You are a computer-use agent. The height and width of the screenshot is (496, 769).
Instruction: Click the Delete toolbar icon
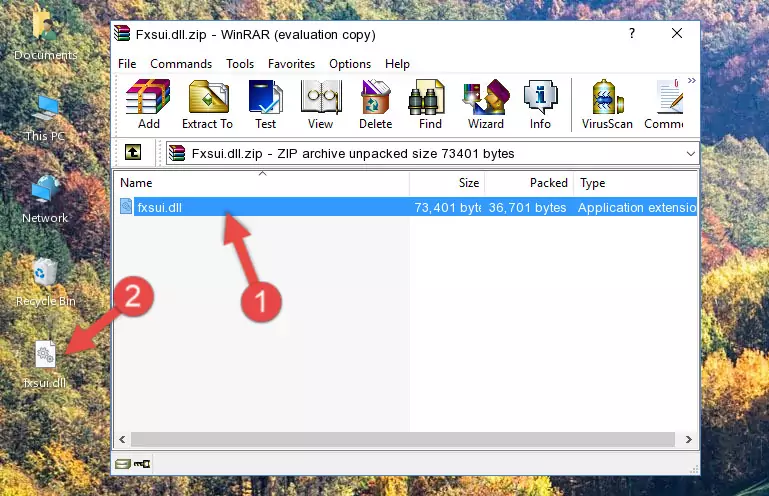(375, 104)
